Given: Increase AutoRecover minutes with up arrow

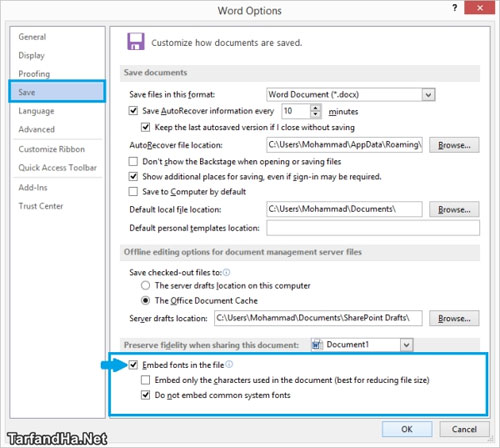Looking at the screenshot, I should pos(316,108).
